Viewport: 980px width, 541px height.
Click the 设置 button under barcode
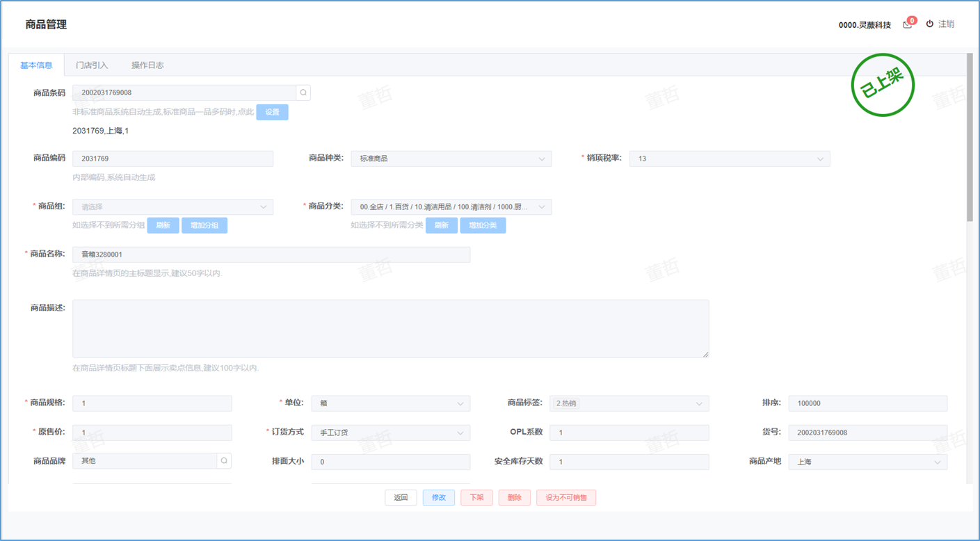272,112
